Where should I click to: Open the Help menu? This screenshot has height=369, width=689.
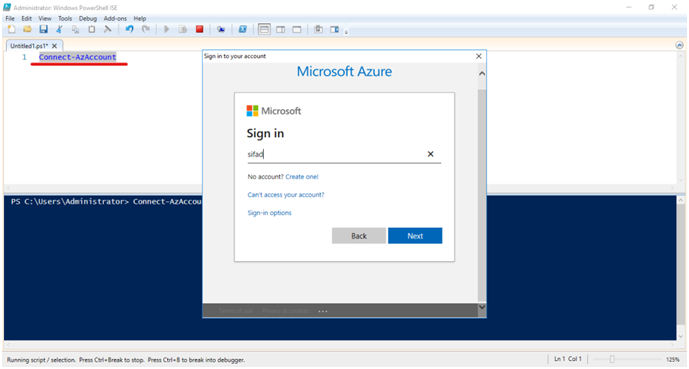(140, 18)
